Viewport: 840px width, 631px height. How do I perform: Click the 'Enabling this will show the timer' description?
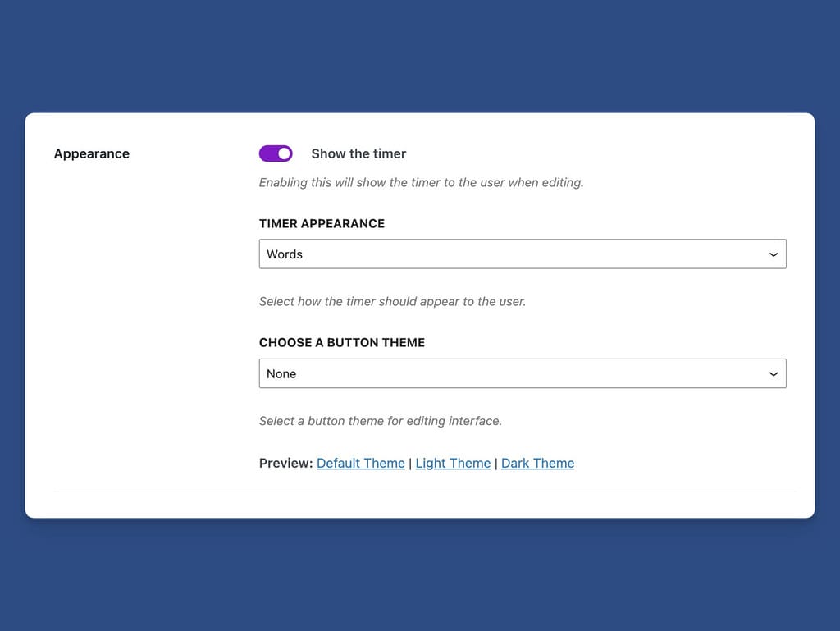pyautogui.click(x=421, y=182)
